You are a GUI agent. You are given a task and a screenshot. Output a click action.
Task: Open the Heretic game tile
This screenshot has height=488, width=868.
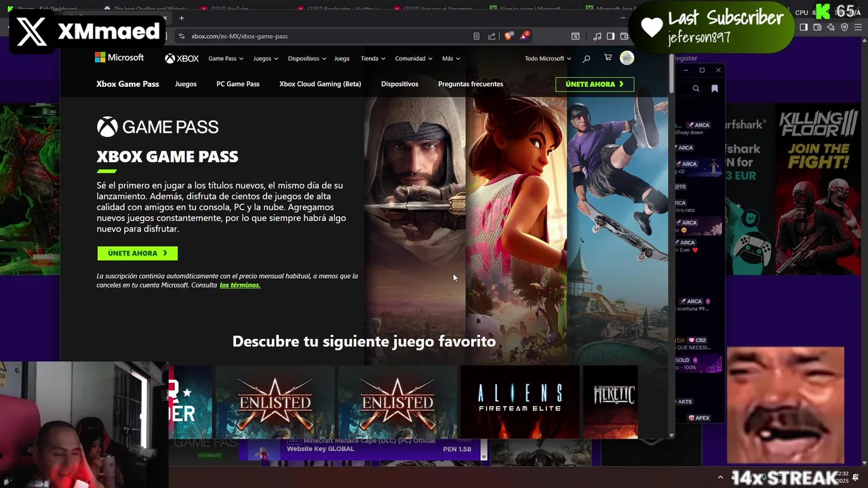tap(610, 402)
